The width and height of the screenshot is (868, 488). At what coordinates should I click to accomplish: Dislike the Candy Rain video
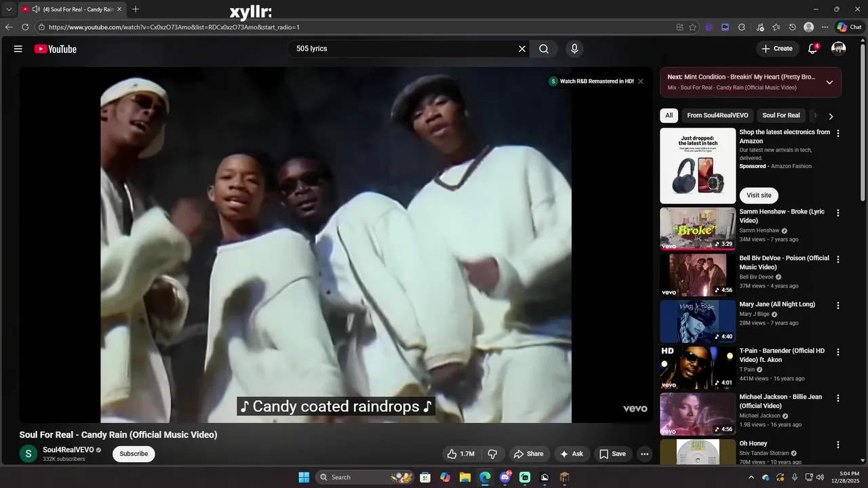tap(493, 454)
